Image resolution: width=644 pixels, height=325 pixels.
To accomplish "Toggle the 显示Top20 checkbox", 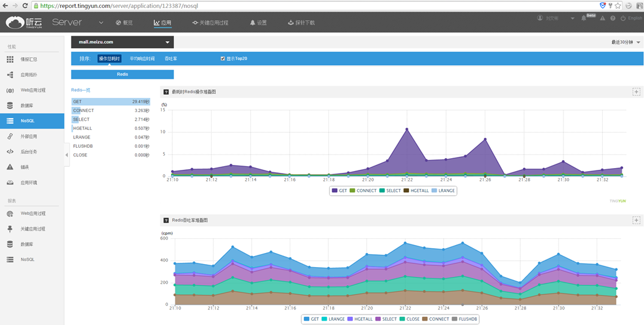I will pos(223,58).
